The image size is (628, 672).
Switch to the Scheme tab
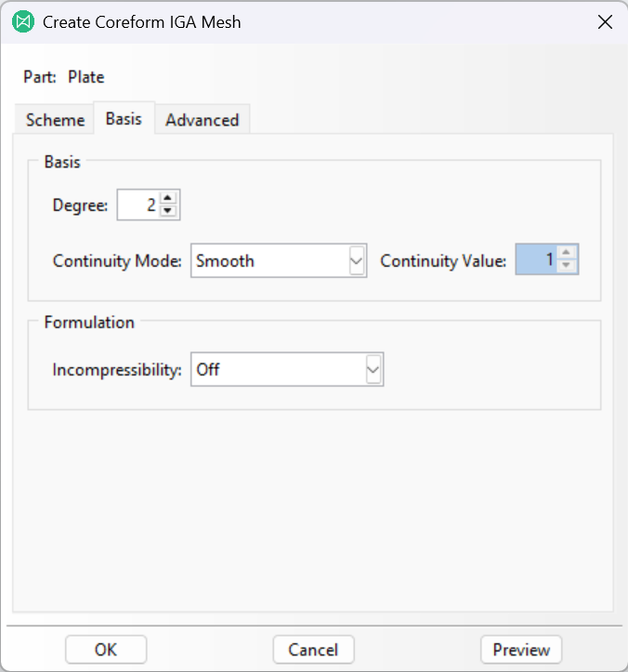point(55,120)
